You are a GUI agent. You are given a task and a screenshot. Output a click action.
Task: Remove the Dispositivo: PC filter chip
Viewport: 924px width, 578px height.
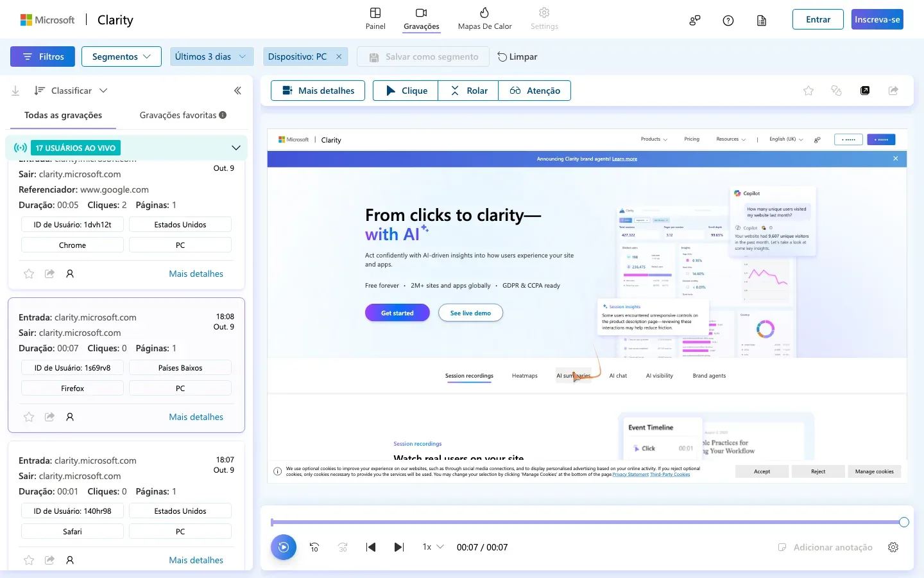point(339,57)
